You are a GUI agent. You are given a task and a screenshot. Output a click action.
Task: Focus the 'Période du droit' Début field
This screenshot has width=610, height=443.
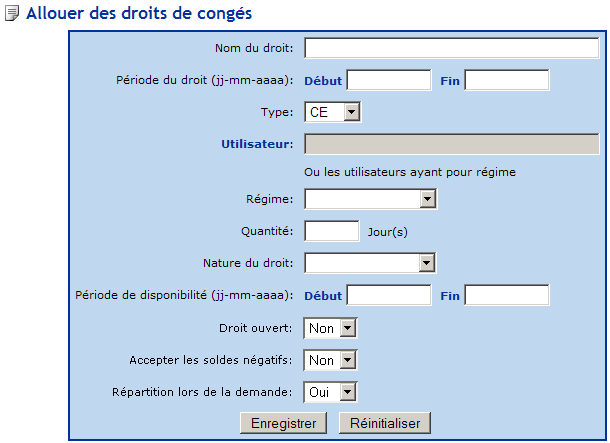388,81
